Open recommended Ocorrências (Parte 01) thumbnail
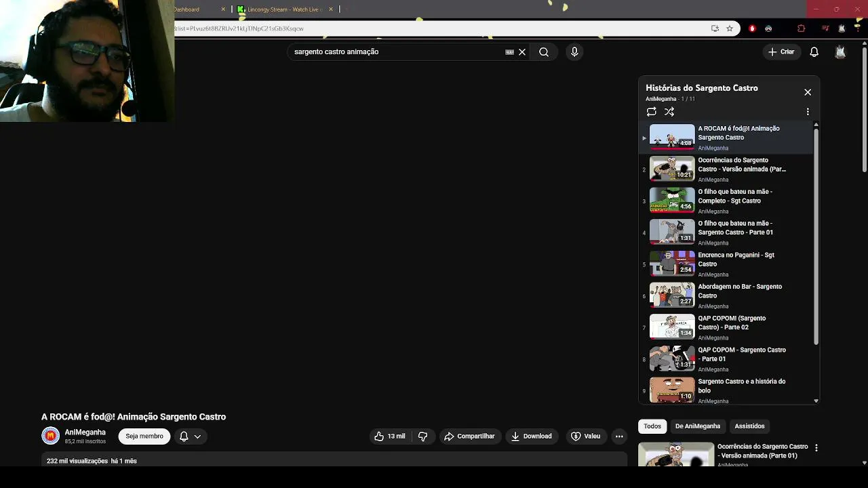This screenshot has width=868, height=488. coord(676,454)
